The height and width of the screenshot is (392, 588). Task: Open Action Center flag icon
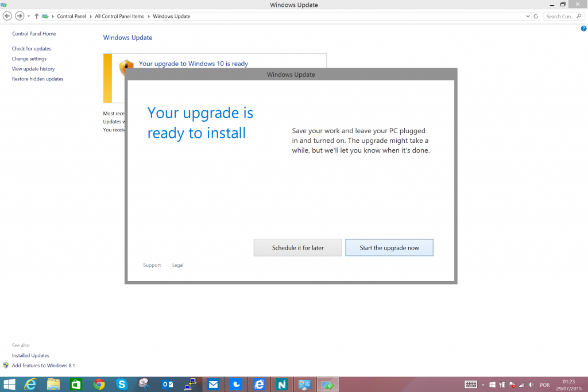pos(512,385)
